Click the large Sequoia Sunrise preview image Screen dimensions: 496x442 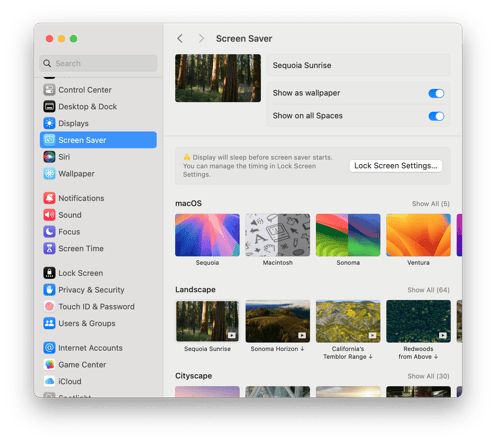[218, 78]
